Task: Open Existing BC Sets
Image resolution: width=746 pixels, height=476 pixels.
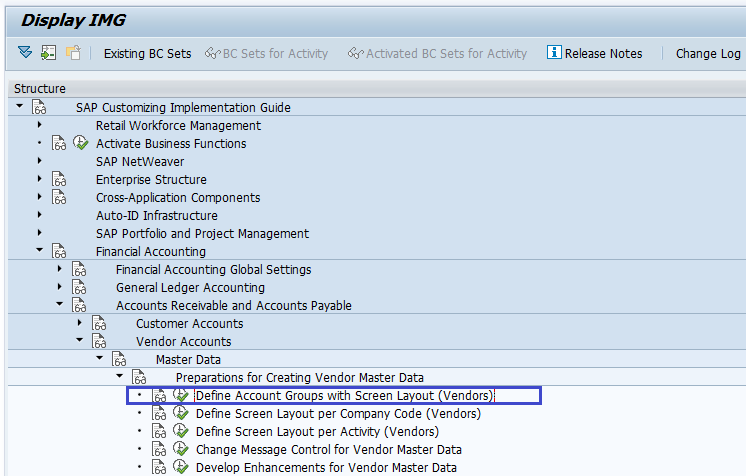Action: click(147, 54)
